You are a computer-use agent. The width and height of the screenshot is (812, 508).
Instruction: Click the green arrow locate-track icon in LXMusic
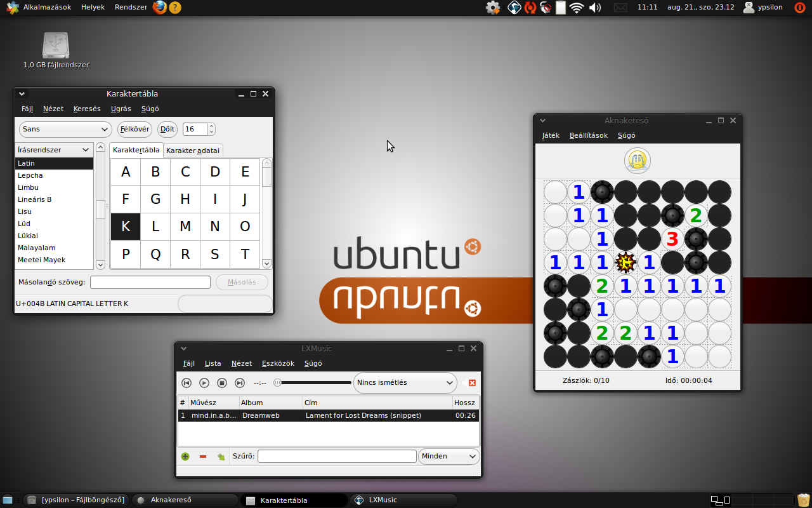click(x=221, y=457)
